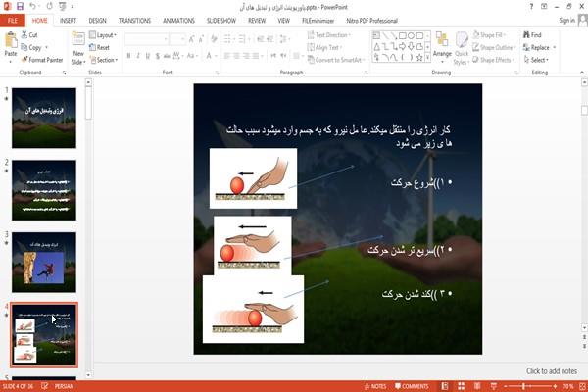This screenshot has width=588, height=392.
Task: Open PowerPoint Help question mark
Action: click(531, 7)
